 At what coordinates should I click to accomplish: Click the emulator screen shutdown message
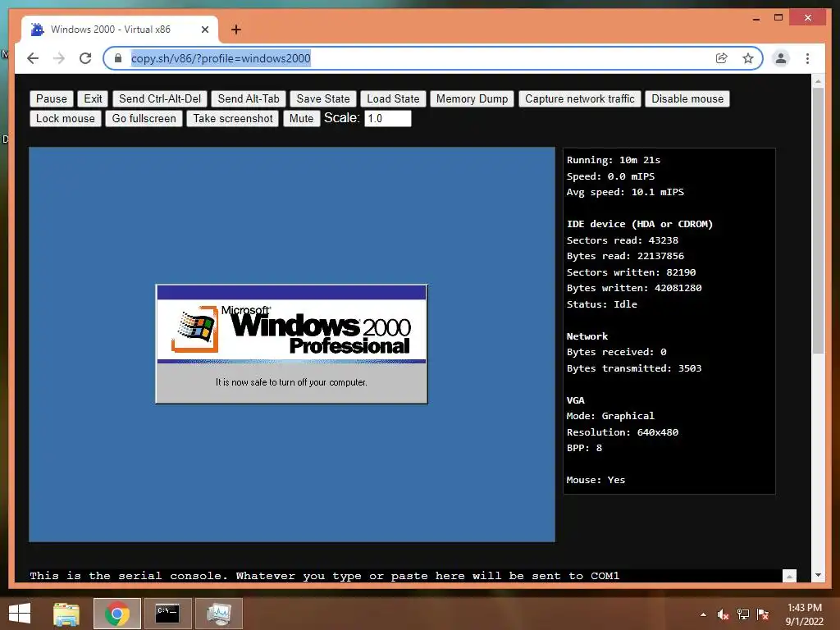click(291, 382)
